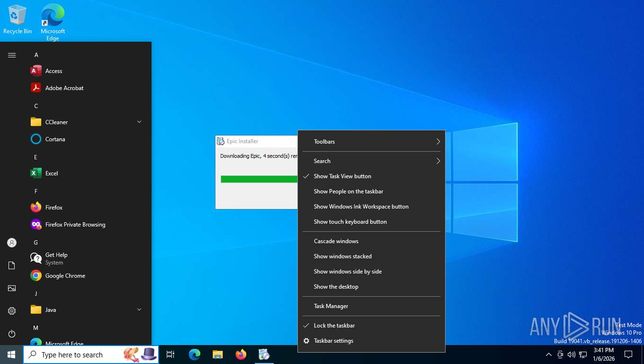Choose Show windows stacked
The height and width of the screenshot is (364, 644).
[x=371, y=256]
